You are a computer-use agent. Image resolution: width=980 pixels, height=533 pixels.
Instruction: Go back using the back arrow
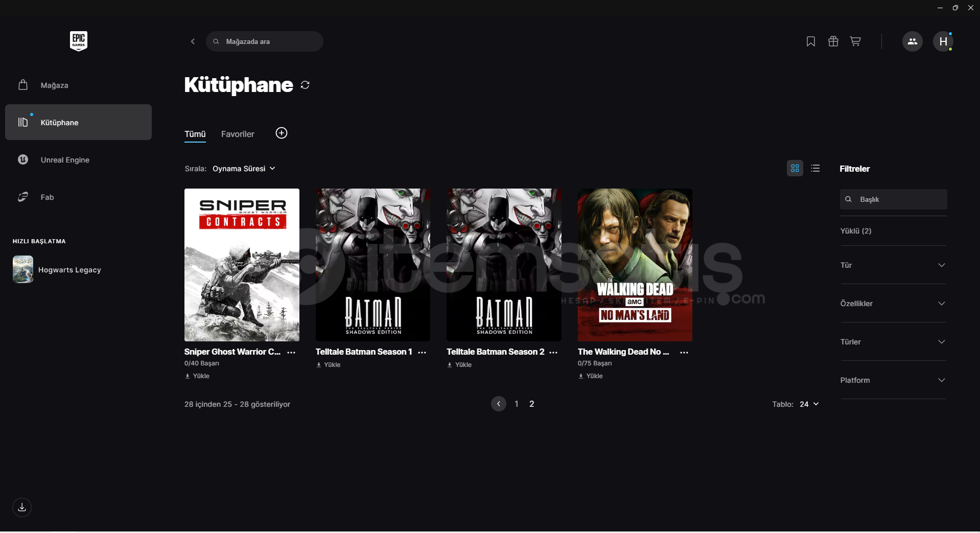coord(193,41)
